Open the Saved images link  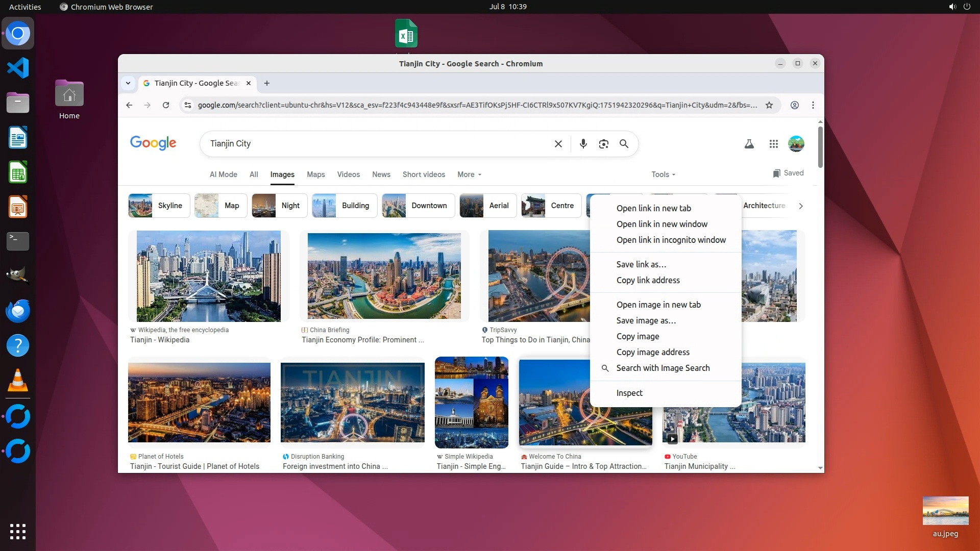[x=788, y=173]
